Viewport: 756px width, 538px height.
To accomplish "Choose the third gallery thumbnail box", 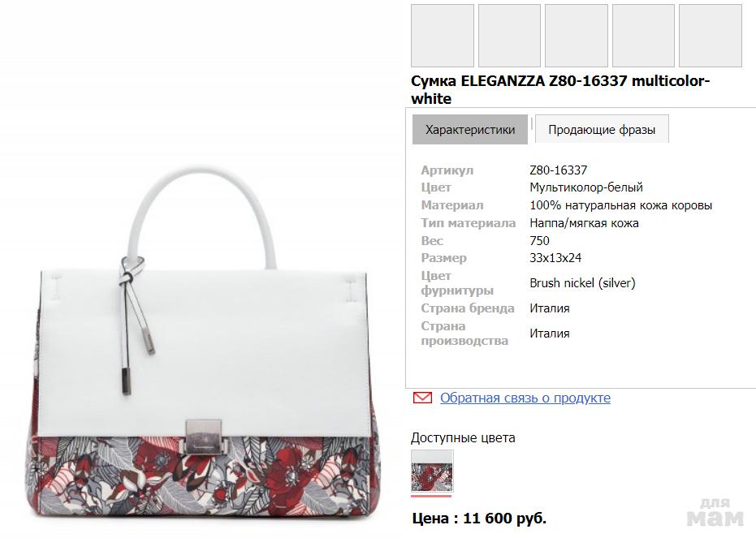I will point(577,36).
